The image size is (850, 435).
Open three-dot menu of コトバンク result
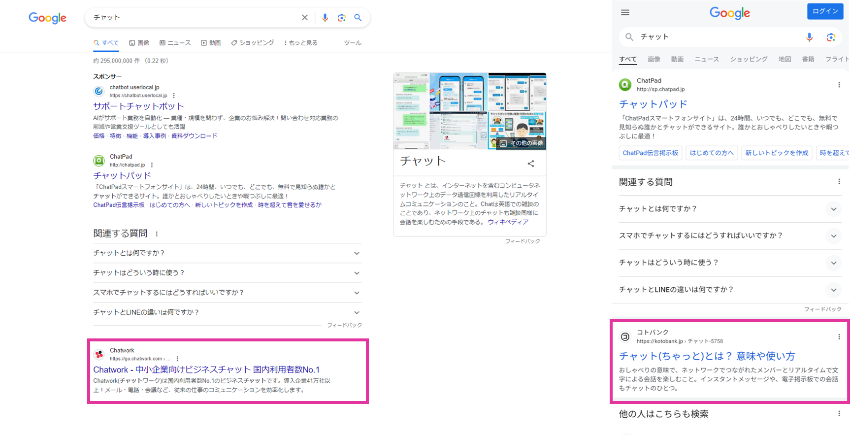839,337
